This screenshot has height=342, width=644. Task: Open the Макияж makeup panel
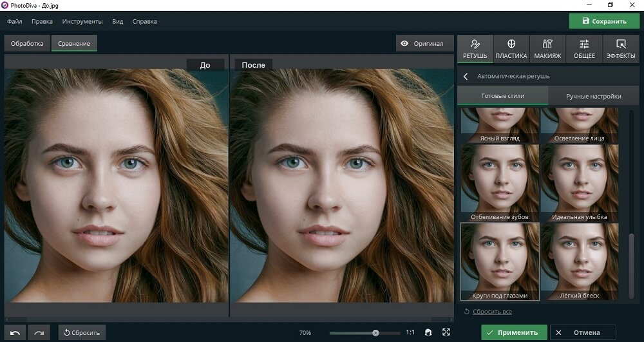[x=547, y=49]
